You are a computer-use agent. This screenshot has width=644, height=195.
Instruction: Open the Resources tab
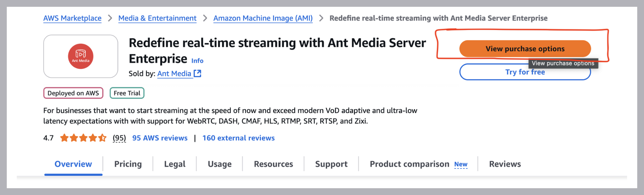(x=274, y=164)
